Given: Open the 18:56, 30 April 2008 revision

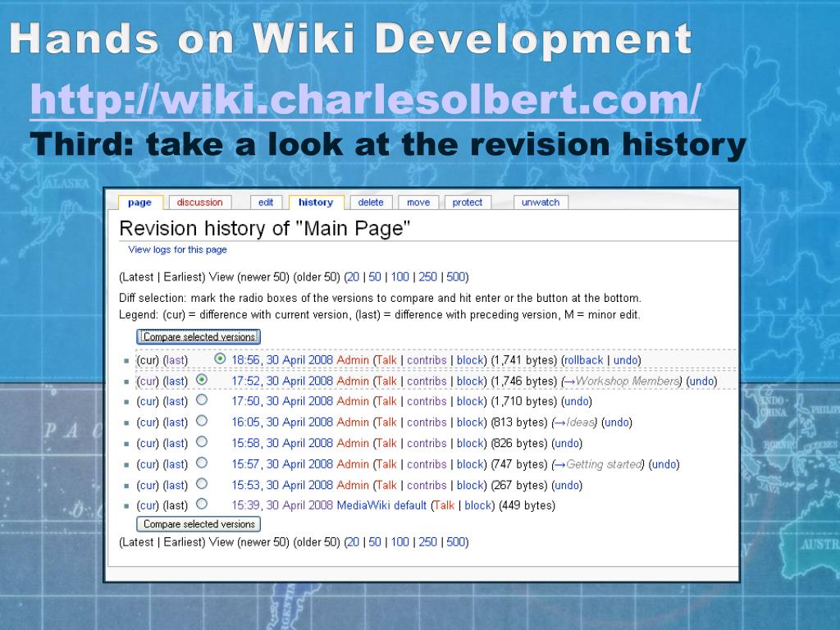Looking at the screenshot, I should coord(282,360).
